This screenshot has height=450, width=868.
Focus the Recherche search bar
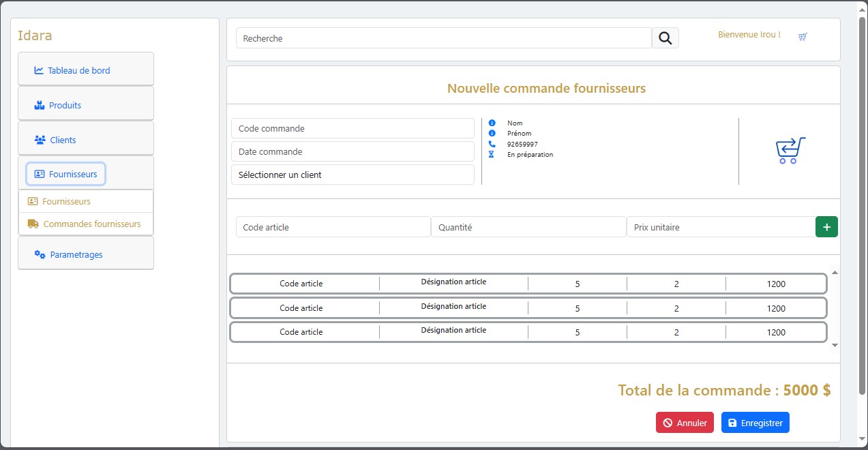click(x=443, y=37)
